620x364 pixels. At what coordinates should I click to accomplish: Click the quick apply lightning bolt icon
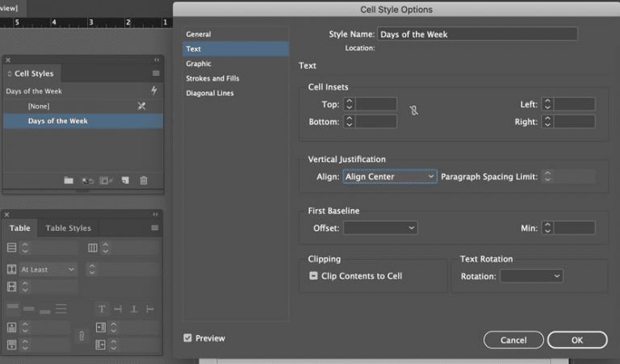(x=154, y=91)
